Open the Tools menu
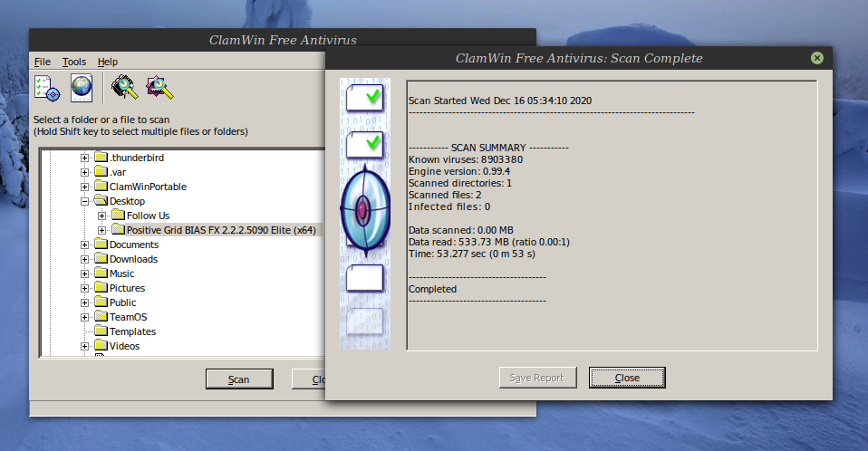The height and width of the screenshot is (451, 868). (74, 62)
